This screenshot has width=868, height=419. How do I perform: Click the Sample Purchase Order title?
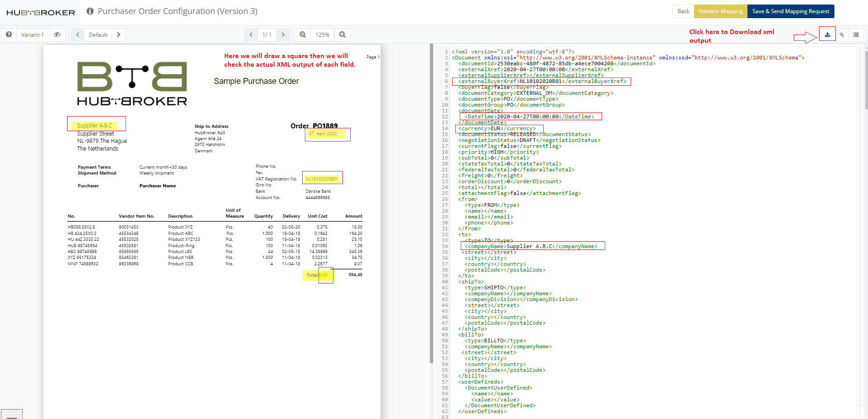click(x=256, y=81)
